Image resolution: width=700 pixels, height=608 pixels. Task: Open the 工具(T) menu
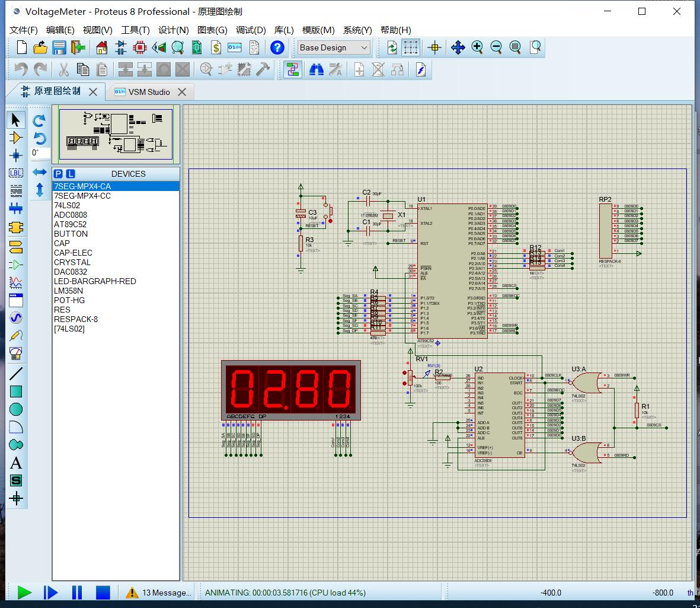(x=135, y=30)
